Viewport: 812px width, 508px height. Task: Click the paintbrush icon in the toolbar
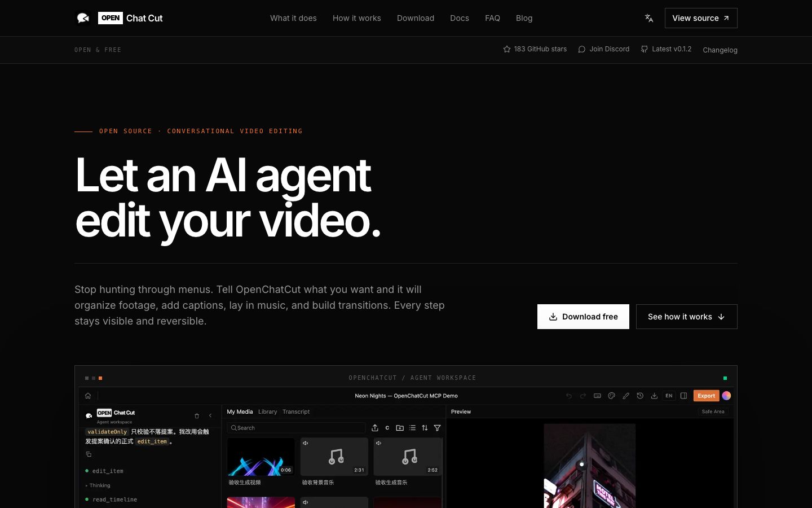(x=626, y=396)
